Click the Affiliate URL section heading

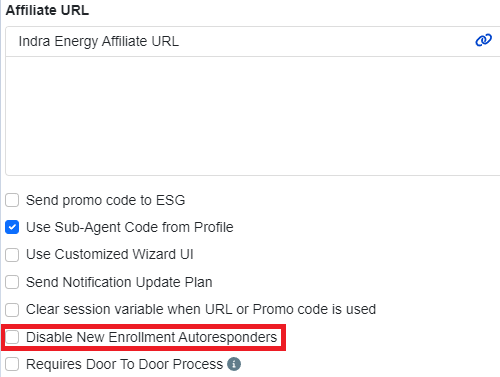pyautogui.click(x=47, y=10)
